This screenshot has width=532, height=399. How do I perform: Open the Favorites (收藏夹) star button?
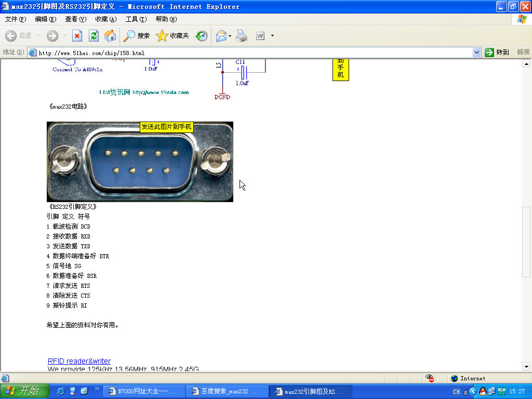click(172, 36)
